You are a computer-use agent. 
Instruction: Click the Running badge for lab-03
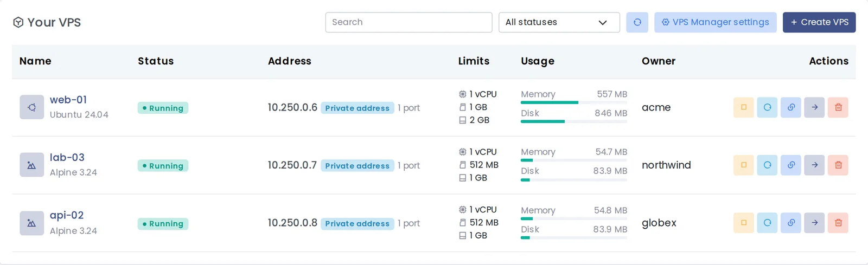pos(163,166)
